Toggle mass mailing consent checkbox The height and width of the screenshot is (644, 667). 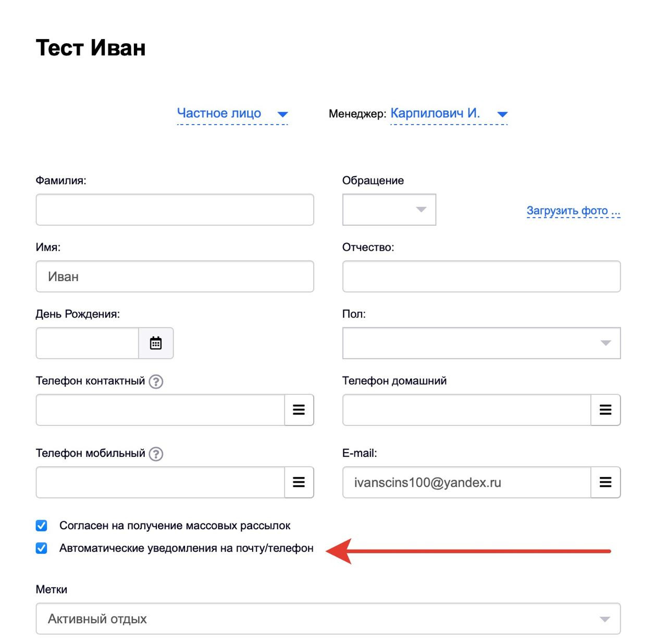(x=42, y=526)
